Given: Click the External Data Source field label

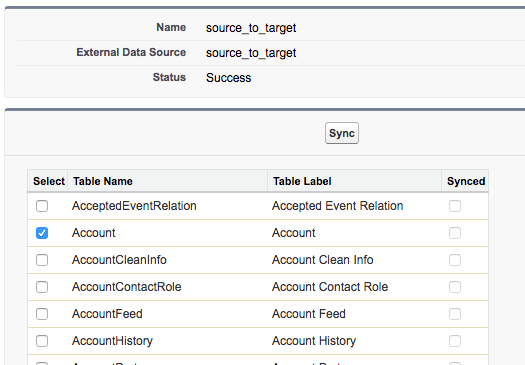Looking at the screenshot, I should pos(131,52).
